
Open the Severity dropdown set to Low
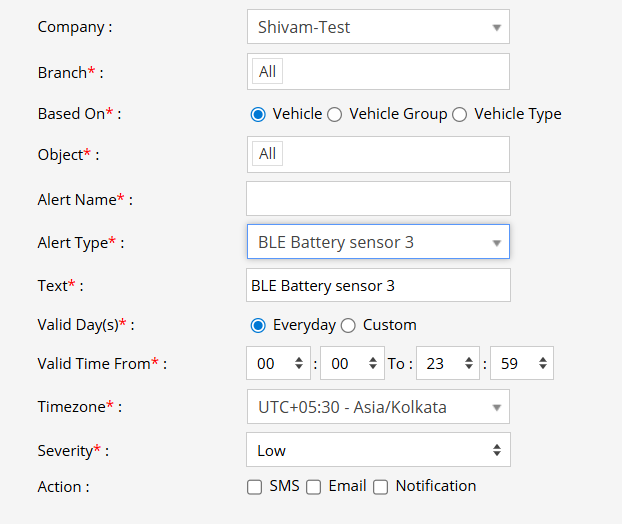coord(377,450)
